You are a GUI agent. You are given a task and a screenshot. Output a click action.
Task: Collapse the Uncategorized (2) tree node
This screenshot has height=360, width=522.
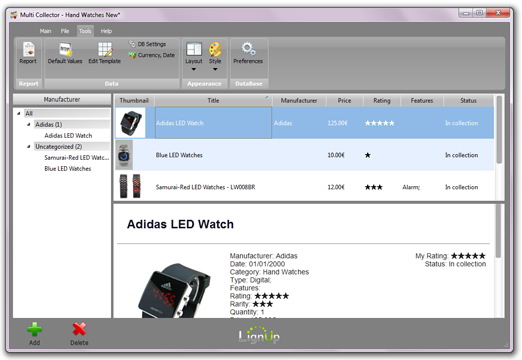pyautogui.click(x=29, y=146)
